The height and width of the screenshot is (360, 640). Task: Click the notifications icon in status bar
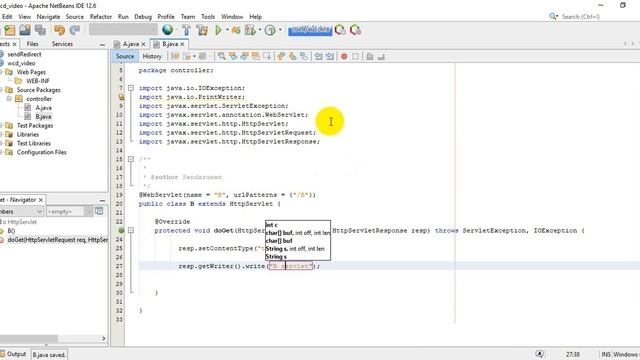pyautogui.click(x=540, y=354)
